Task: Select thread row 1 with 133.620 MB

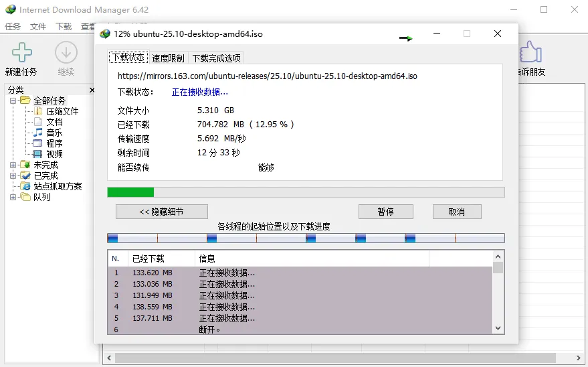Action: click(x=300, y=273)
